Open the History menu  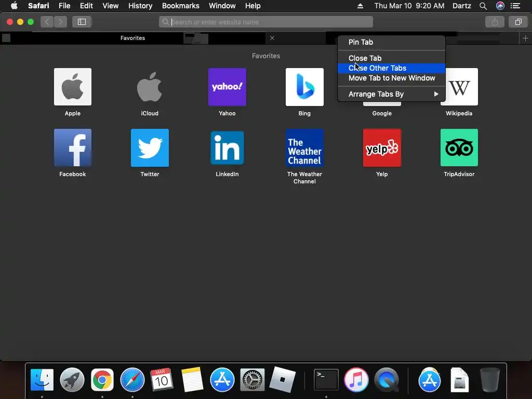point(140,6)
